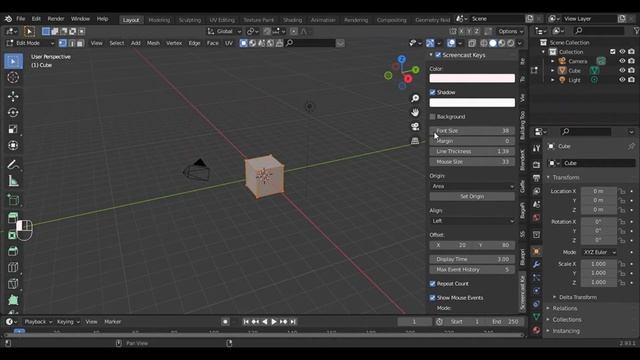Open the Mesh menu
Viewport: 640px width, 360px height.
[153, 43]
